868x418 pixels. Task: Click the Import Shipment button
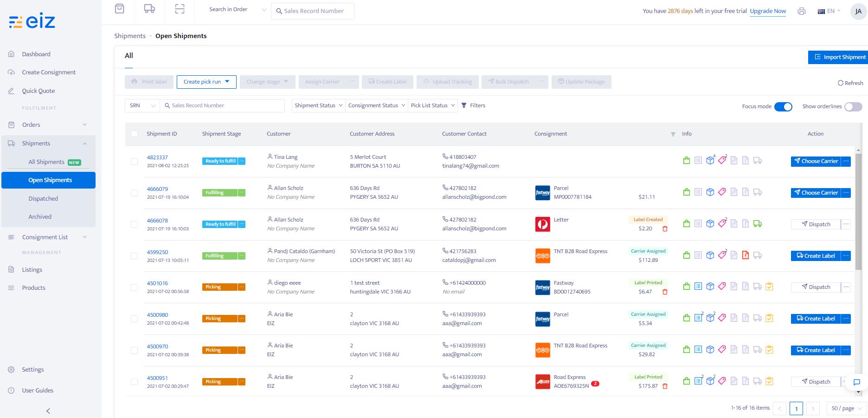(838, 57)
